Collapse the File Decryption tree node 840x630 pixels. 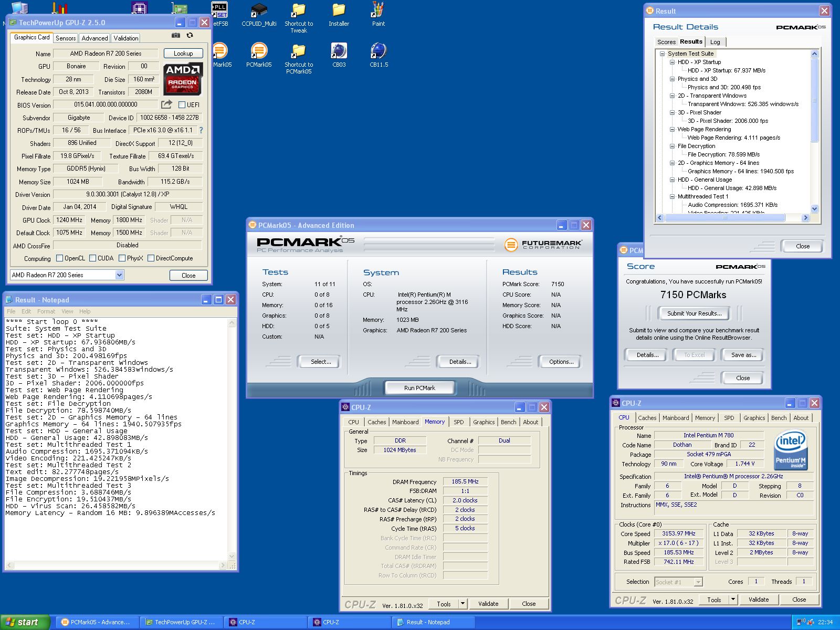pyautogui.click(x=672, y=146)
